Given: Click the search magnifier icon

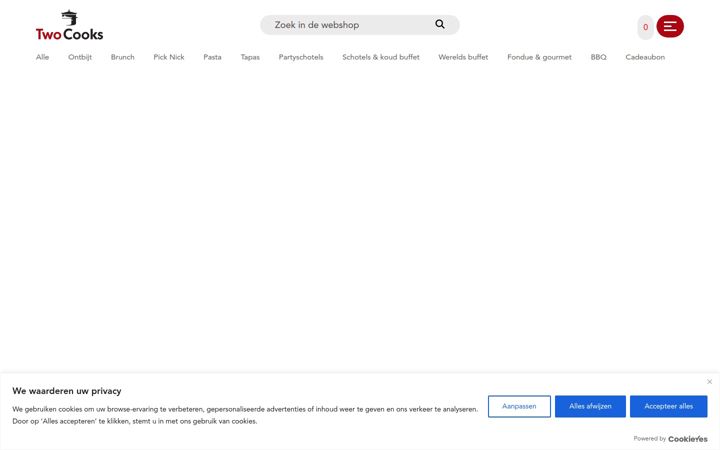Looking at the screenshot, I should (x=440, y=24).
